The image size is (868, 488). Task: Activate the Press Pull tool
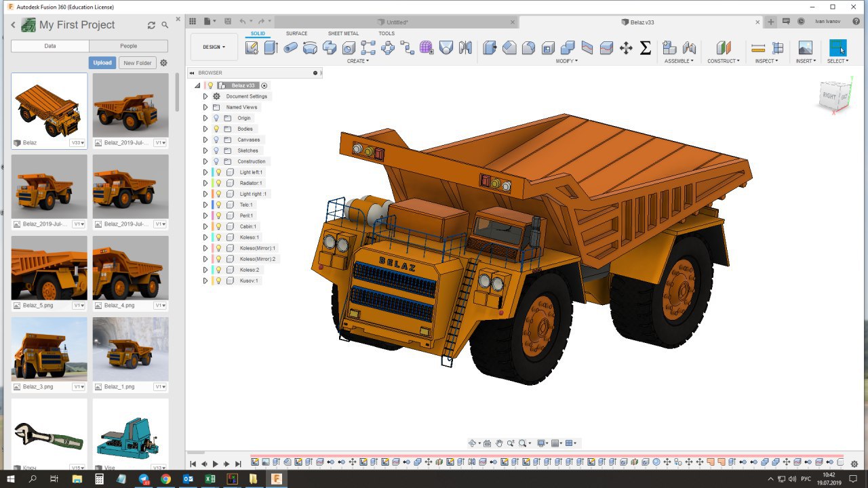(490, 47)
